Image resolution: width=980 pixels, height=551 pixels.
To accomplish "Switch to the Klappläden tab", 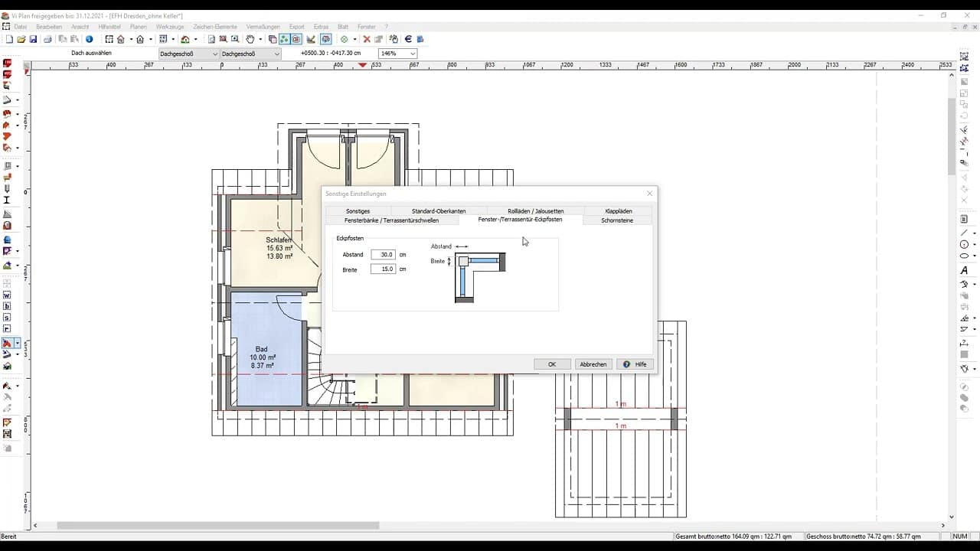I will click(619, 210).
